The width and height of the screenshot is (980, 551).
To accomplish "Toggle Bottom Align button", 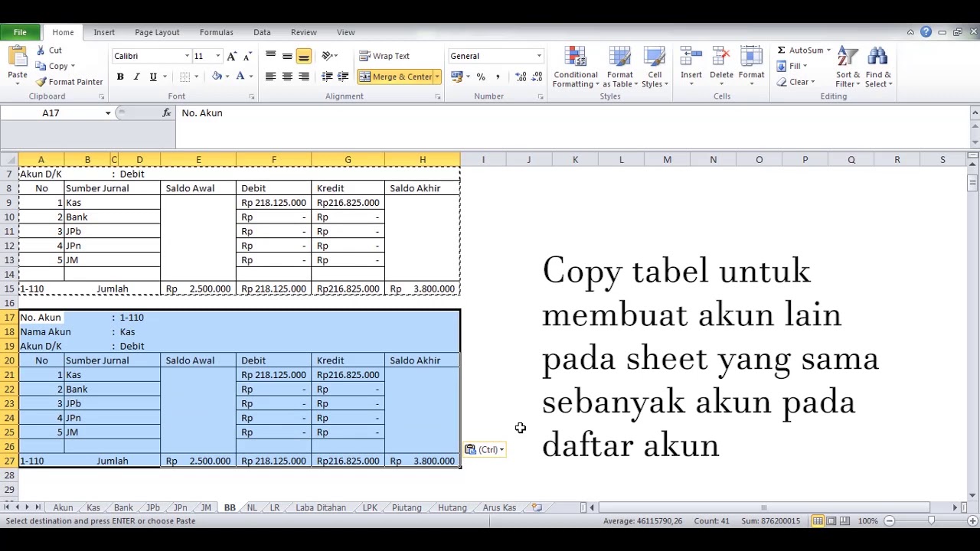I will pyautogui.click(x=304, y=56).
